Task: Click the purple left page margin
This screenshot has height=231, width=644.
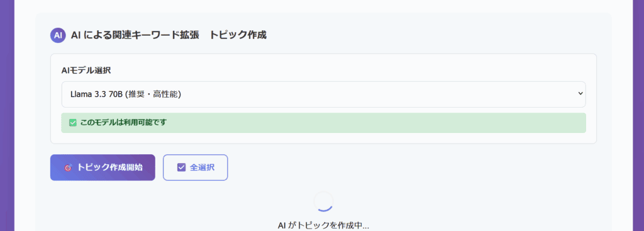Action: 7,116
